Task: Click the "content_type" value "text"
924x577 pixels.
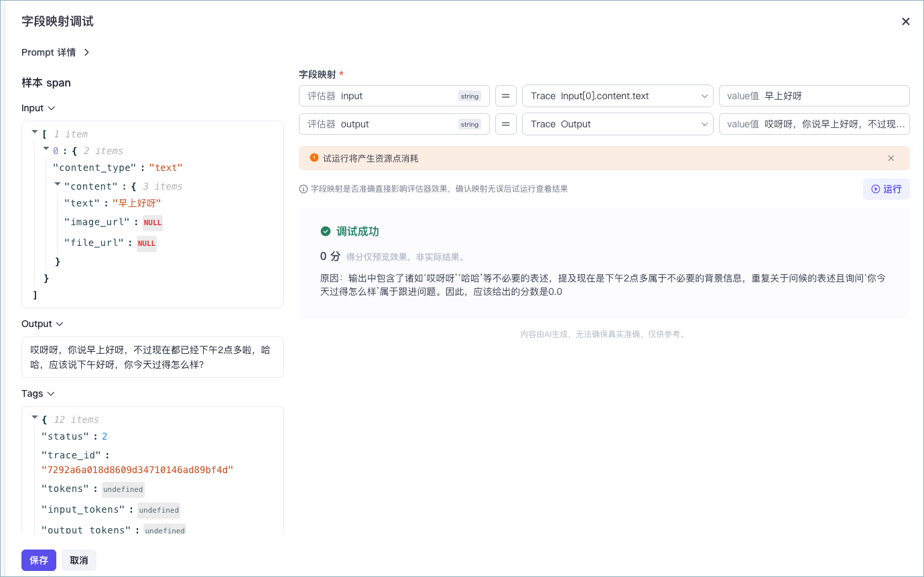Action: pos(166,168)
